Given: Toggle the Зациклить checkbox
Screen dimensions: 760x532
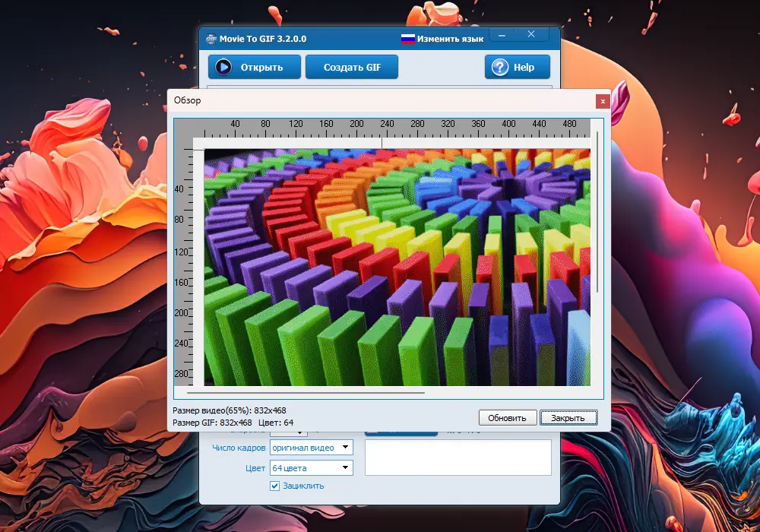Looking at the screenshot, I should 275,486.
